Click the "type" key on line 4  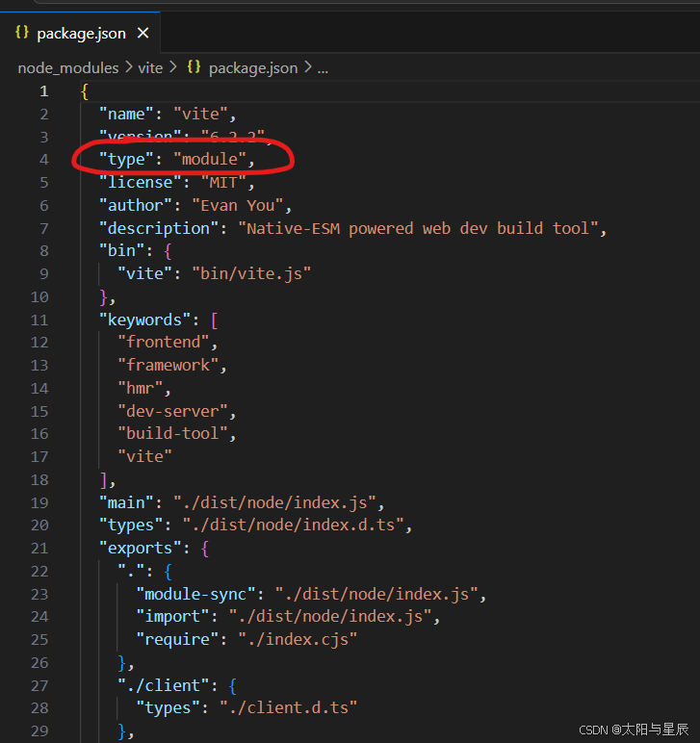pyautogui.click(x=126, y=160)
